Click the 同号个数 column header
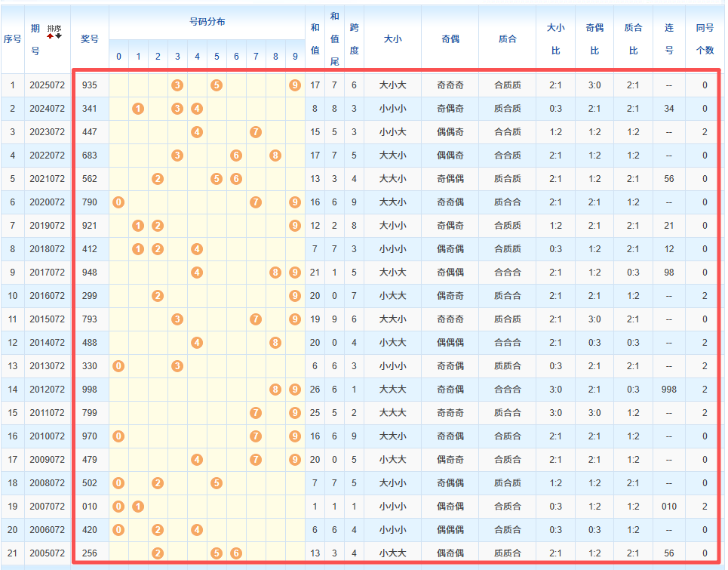Screen dimensions: 728x570 pos(705,39)
